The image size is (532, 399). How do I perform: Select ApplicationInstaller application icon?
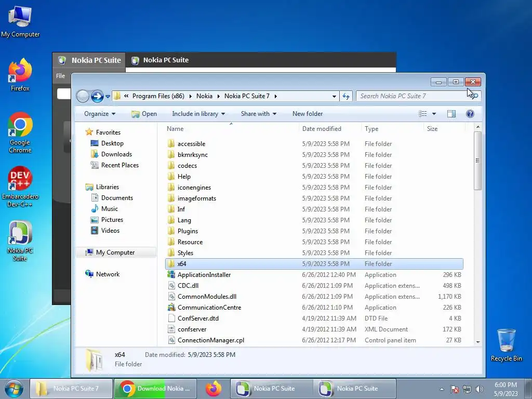click(x=171, y=275)
